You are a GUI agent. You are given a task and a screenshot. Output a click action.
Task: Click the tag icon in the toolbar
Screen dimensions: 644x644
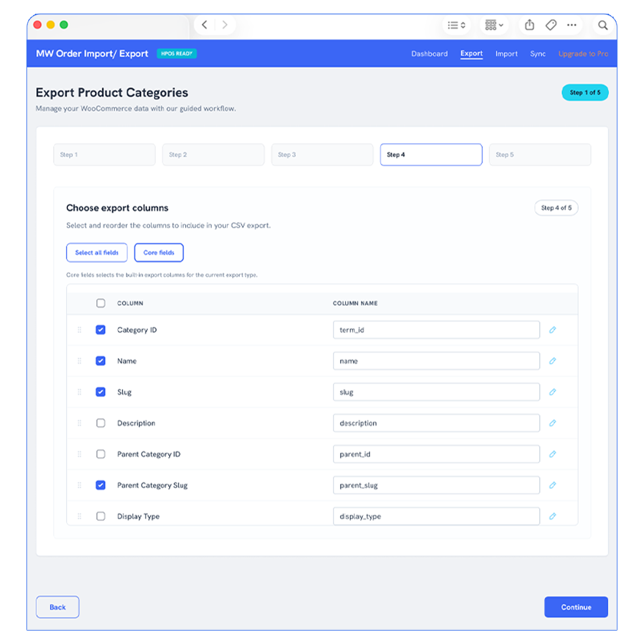pos(551,25)
